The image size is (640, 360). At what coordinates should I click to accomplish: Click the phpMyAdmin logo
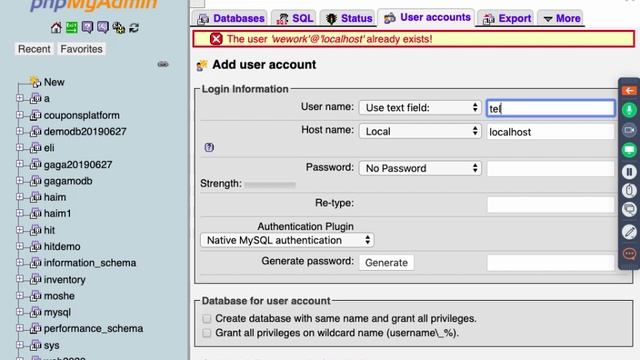[x=93, y=5]
